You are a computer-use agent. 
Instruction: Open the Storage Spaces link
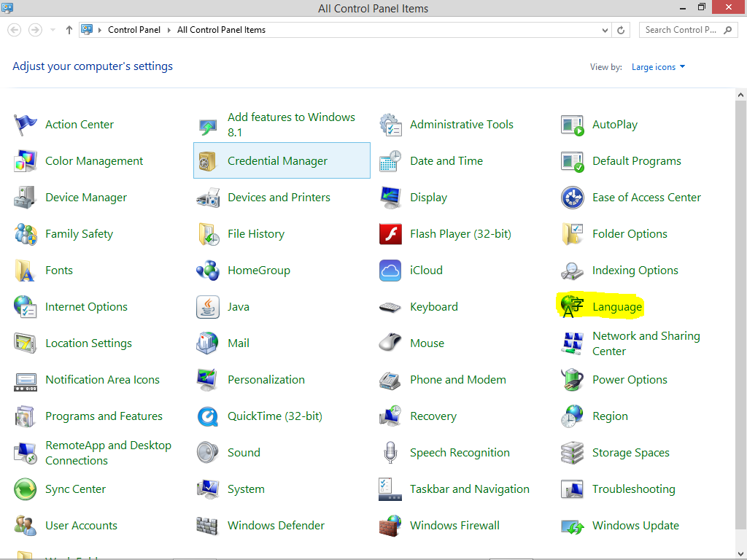pyautogui.click(x=631, y=453)
